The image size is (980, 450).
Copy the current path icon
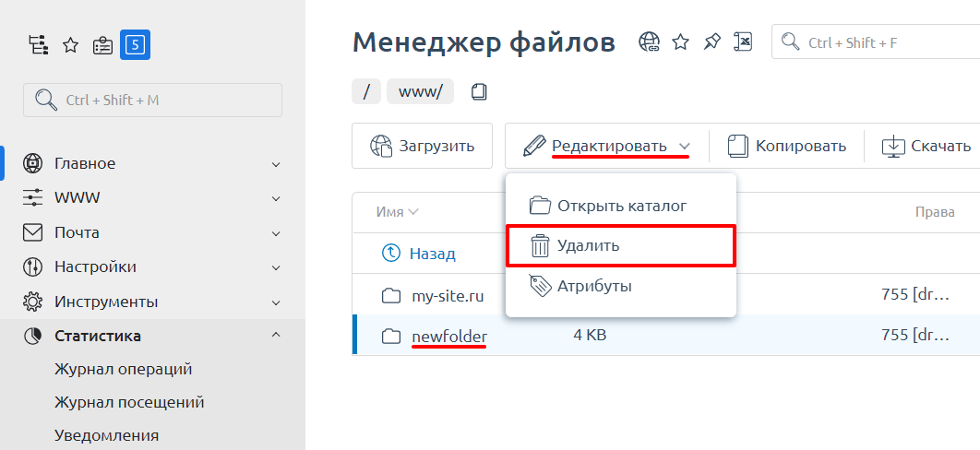(x=479, y=91)
